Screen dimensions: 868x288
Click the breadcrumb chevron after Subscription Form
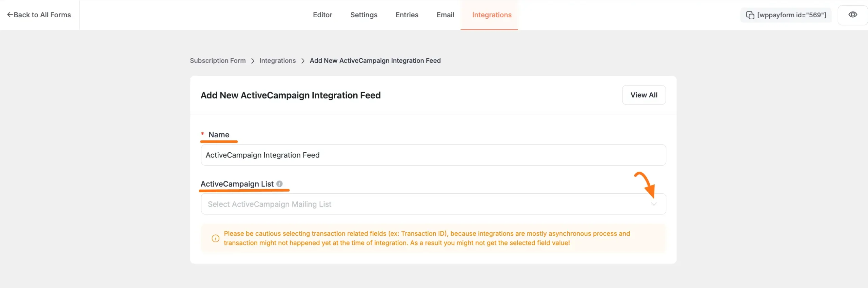(253, 61)
